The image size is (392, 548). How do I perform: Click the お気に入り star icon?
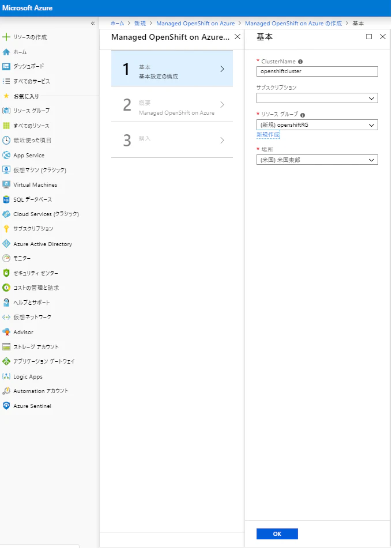[6, 96]
